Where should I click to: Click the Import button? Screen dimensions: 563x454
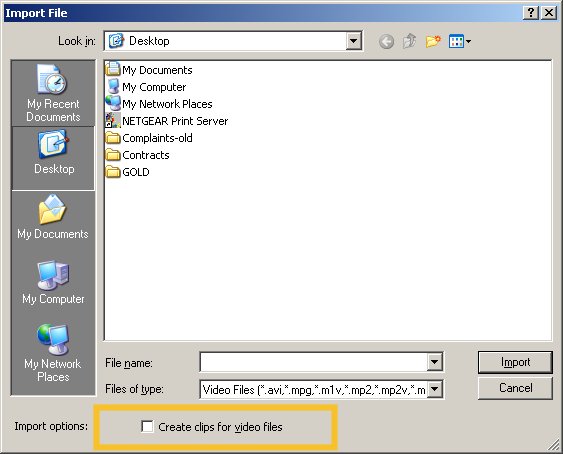[515, 362]
